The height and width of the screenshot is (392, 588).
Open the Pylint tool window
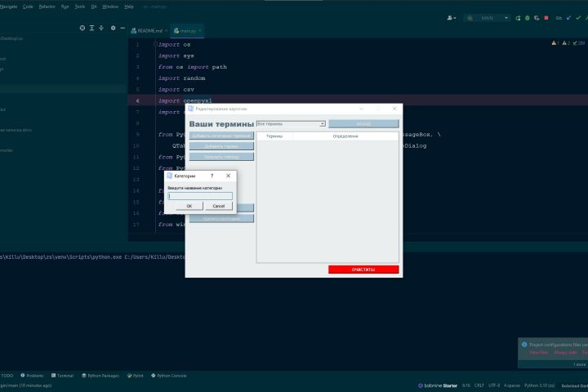135,376
